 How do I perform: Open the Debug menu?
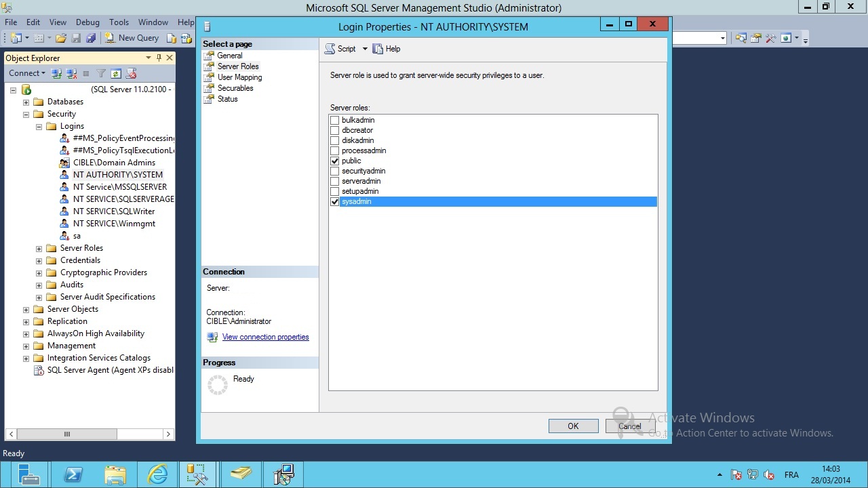(x=87, y=22)
